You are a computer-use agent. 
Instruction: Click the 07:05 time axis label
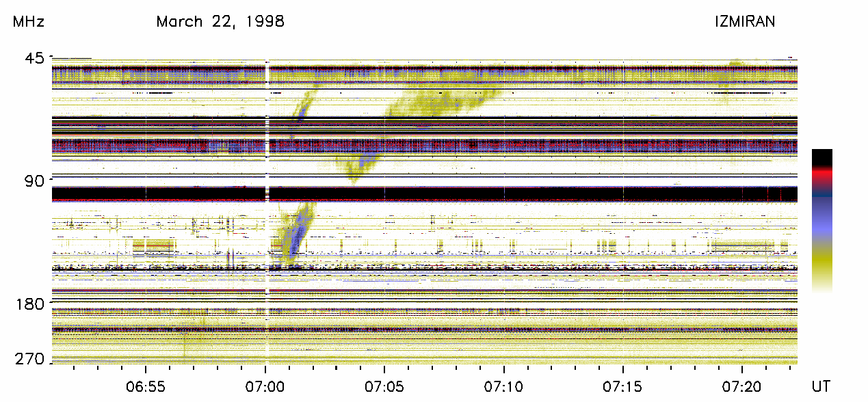click(384, 387)
